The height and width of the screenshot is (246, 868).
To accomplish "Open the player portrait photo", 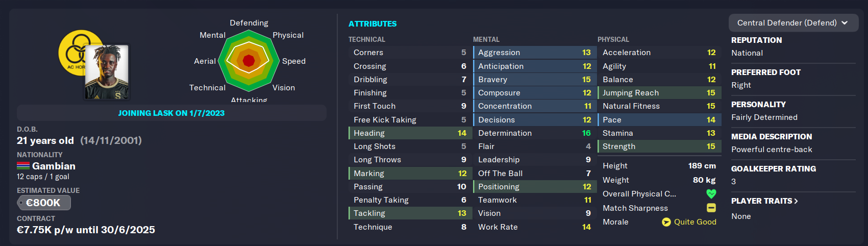I will pos(107,72).
